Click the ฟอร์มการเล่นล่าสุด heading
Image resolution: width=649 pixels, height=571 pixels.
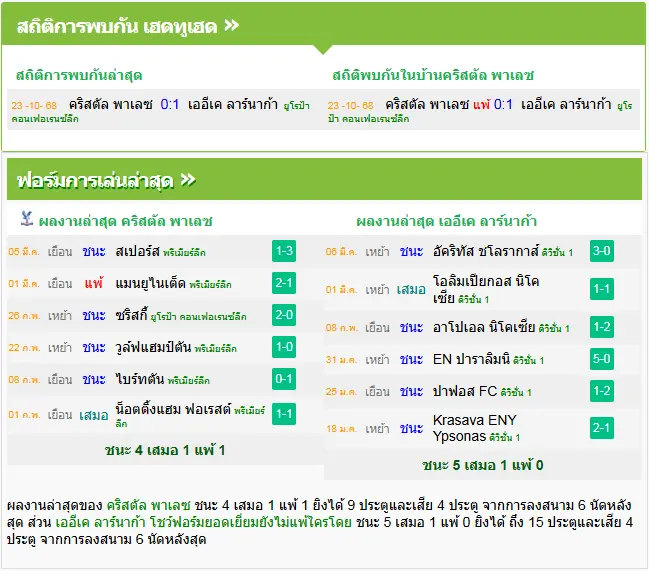pyautogui.click(x=95, y=181)
